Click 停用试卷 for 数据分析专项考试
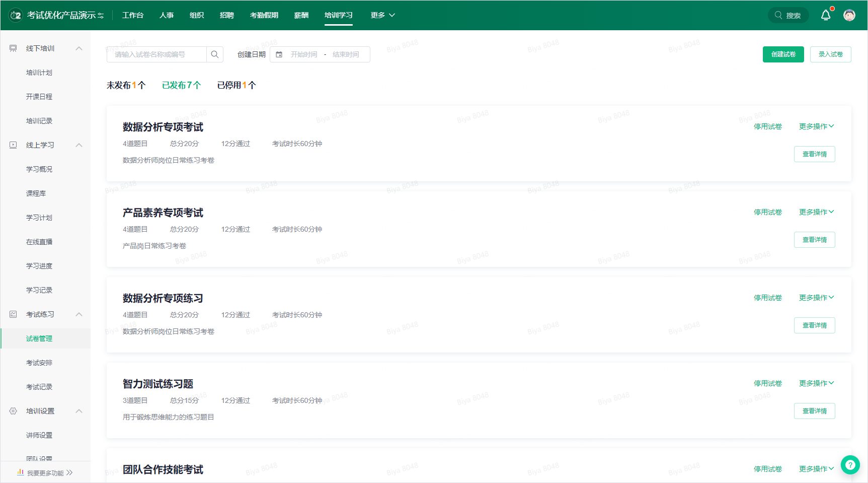Viewport: 868px width, 483px height. (x=768, y=126)
